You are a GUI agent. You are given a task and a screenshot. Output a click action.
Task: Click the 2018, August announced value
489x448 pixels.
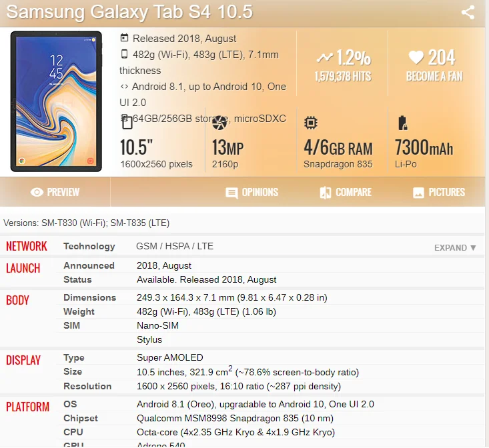[164, 265]
